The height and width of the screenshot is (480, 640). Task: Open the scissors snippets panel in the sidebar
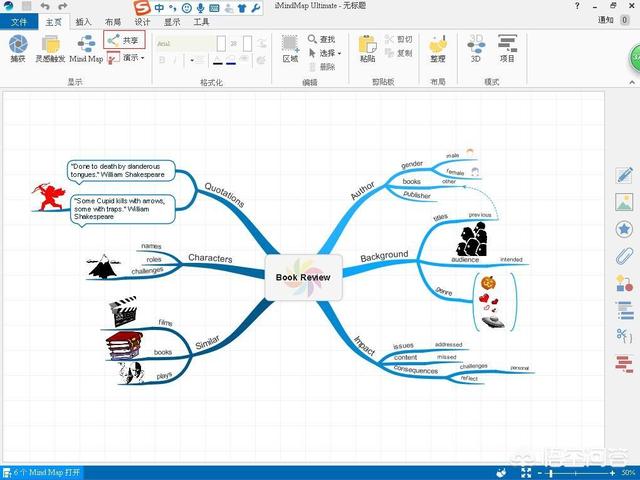coord(623,336)
